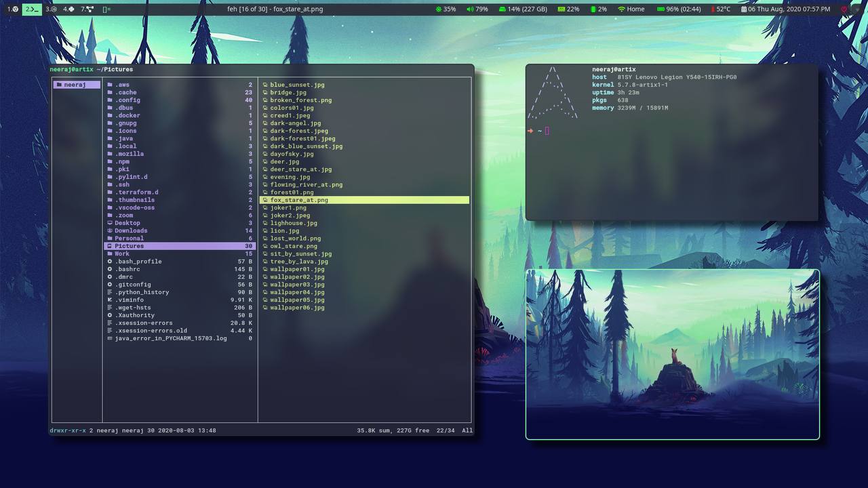
Task: Click the Vim icon beside .viminfo
Action: point(110,300)
